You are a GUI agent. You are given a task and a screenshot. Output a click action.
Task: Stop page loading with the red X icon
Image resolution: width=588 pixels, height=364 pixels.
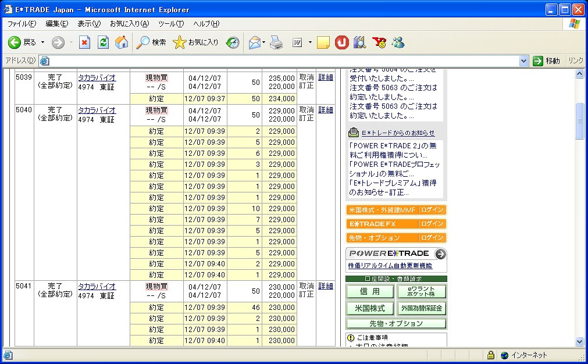(85, 42)
